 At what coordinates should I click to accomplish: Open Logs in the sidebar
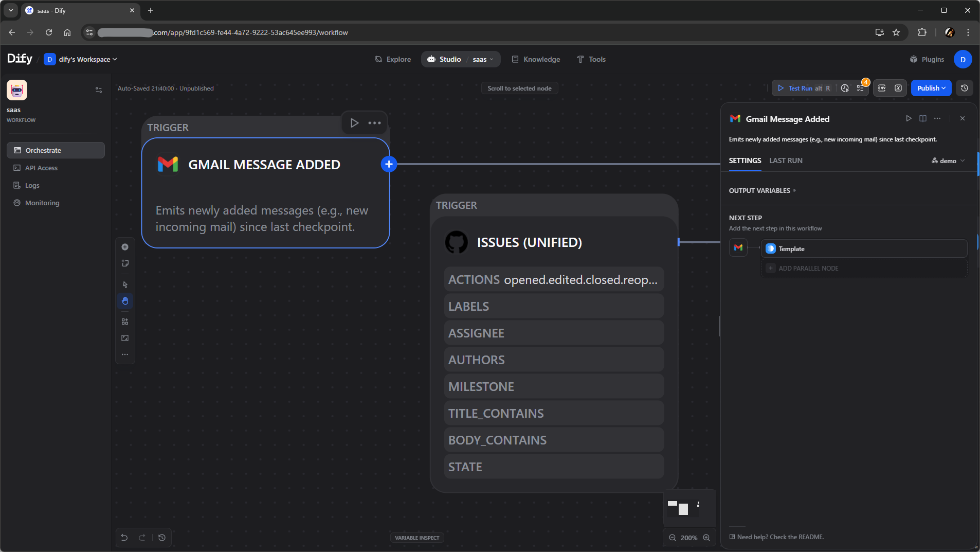32,185
